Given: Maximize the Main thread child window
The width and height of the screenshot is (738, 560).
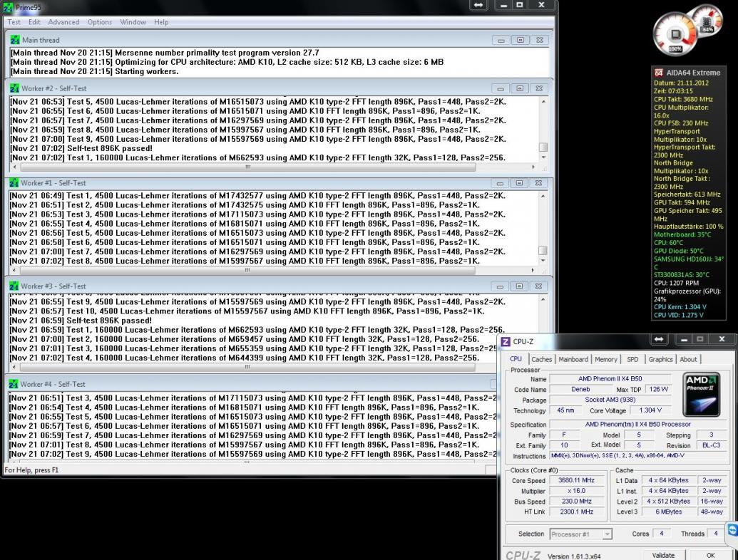Looking at the screenshot, I should pos(520,41).
